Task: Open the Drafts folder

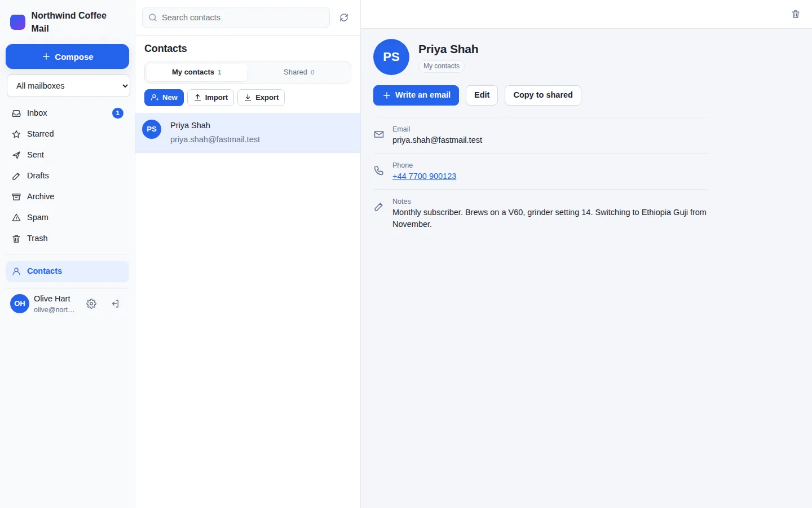Action: pos(68,176)
